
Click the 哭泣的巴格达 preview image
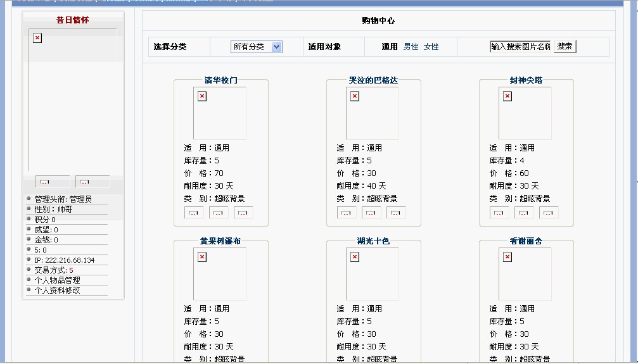click(x=373, y=113)
